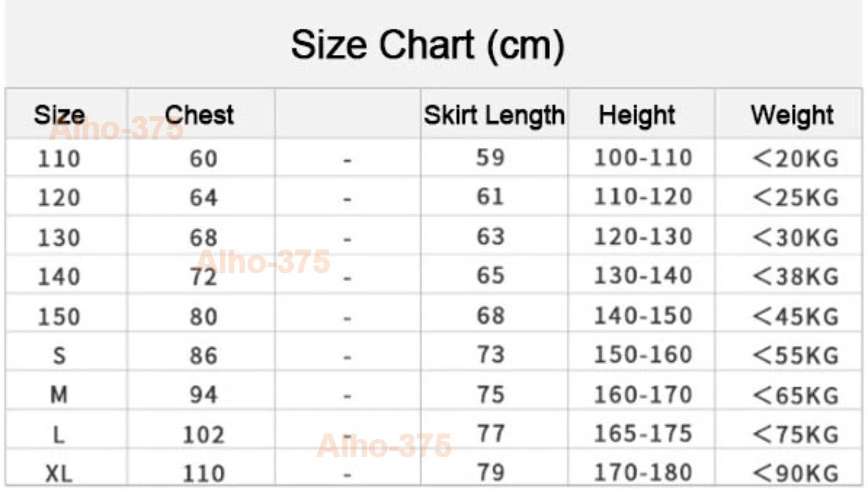Image resolution: width=868 pixels, height=499 pixels.
Task: Click chest value 68 for size 130
Action: coord(204,238)
